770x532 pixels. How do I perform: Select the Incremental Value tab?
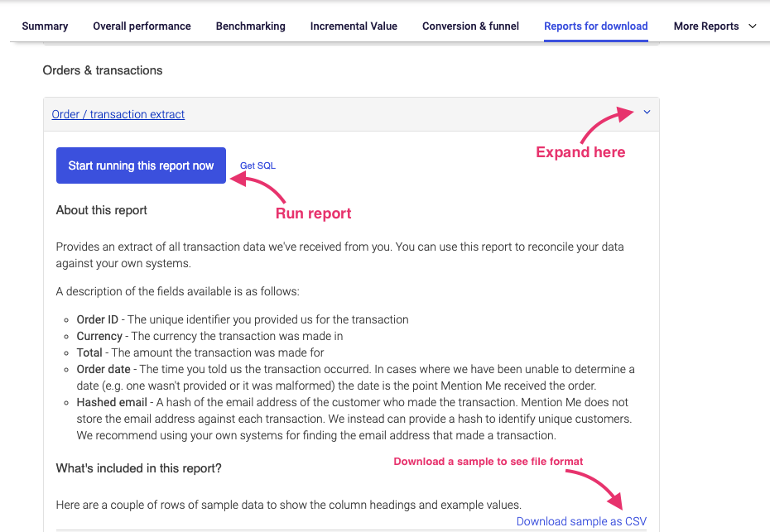click(x=354, y=26)
